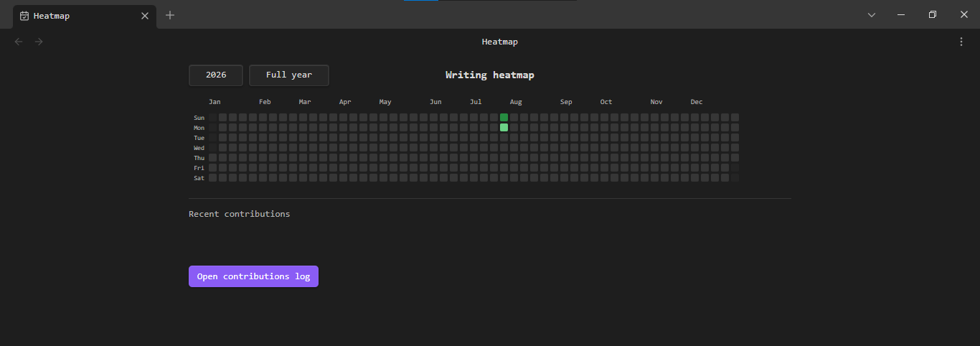The height and width of the screenshot is (346, 980).
Task: Click the Aug month label
Action: coord(516,102)
